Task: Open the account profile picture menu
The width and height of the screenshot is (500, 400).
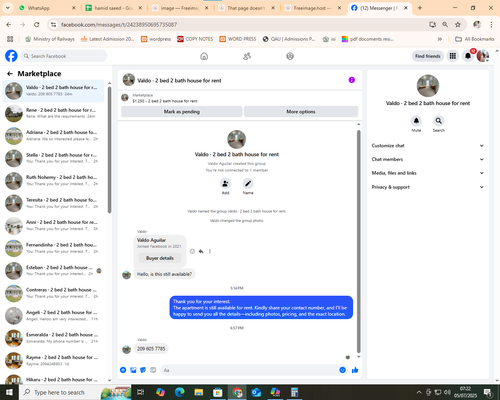Action: pyautogui.click(x=483, y=56)
